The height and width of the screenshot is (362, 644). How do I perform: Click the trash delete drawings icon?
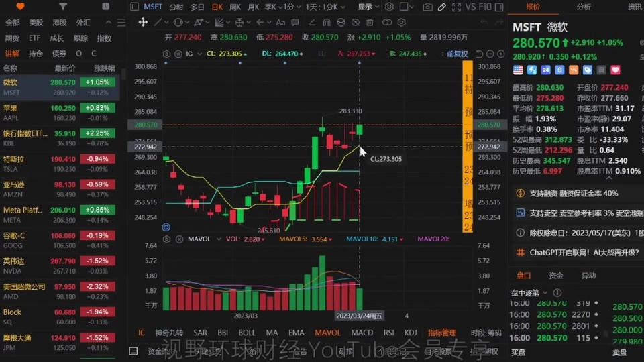370,23
